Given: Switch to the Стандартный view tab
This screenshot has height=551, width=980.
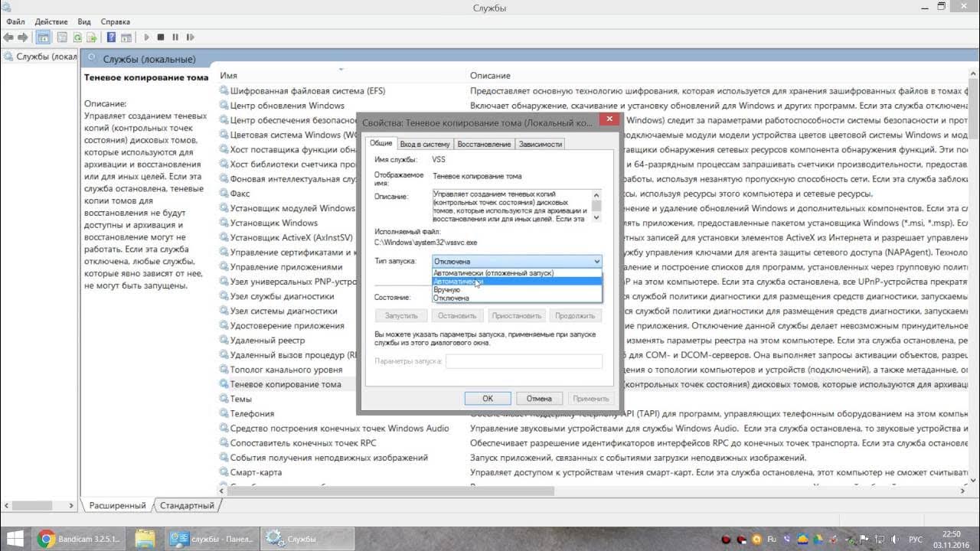Looking at the screenshot, I should click(x=187, y=506).
